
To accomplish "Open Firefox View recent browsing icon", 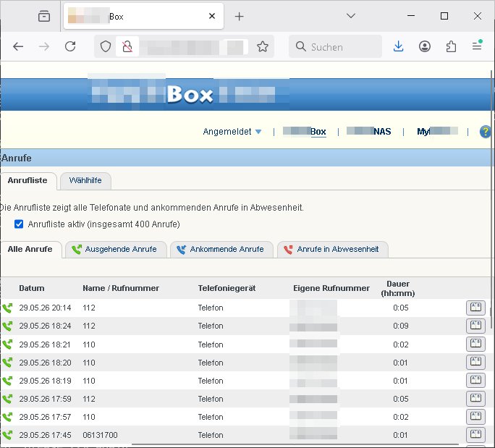I will coord(44,16).
